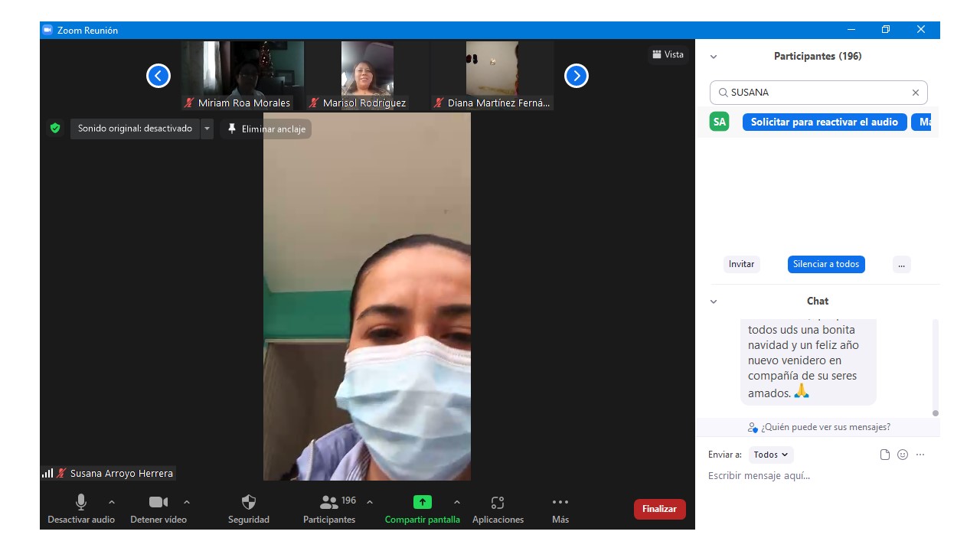Open the emoji picker in chat
The width and height of the screenshot is (980, 551).
[903, 455]
